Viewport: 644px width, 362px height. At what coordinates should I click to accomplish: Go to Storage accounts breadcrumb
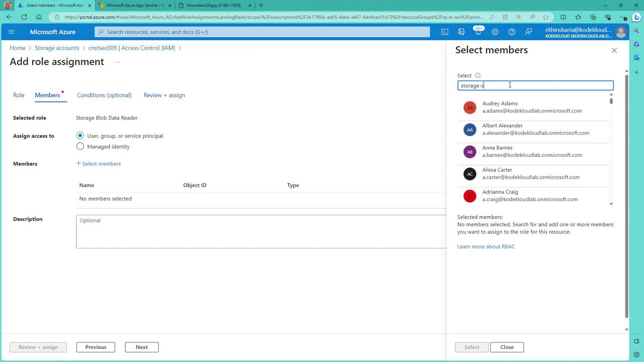point(57,48)
